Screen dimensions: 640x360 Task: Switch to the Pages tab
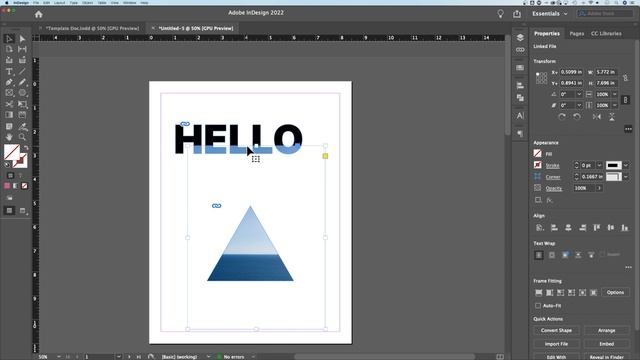(576, 33)
